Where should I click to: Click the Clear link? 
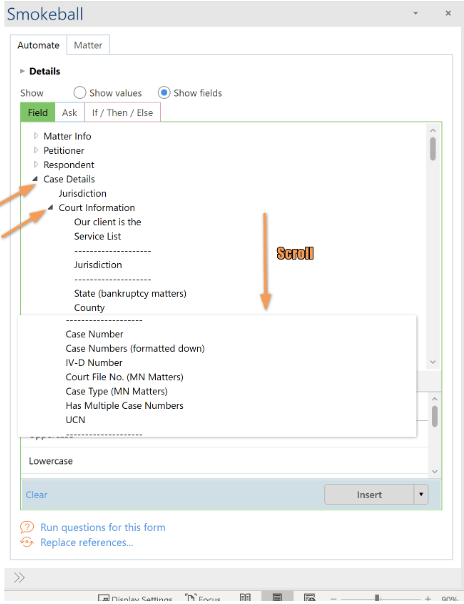[37, 495]
